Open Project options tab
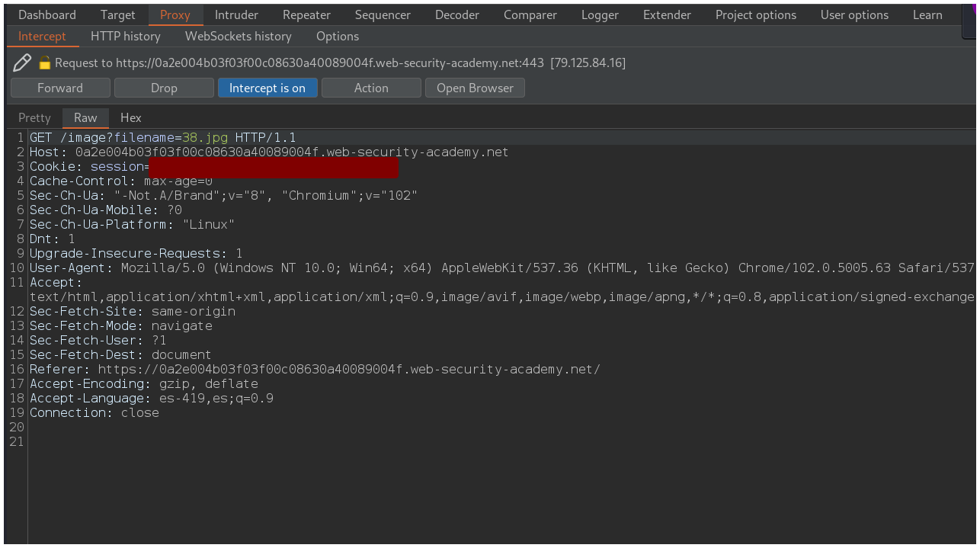The image size is (980, 548). click(755, 14)
